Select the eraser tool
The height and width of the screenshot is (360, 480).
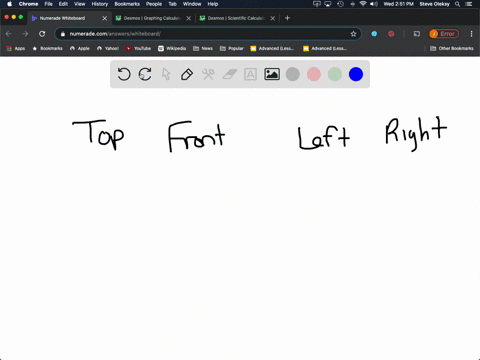click(x=230, y=74)
